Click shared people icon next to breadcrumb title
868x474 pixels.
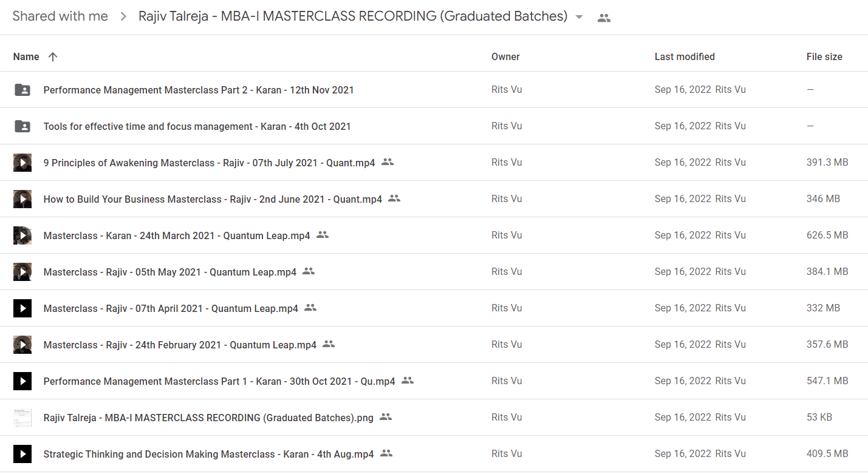coord(604,18)
